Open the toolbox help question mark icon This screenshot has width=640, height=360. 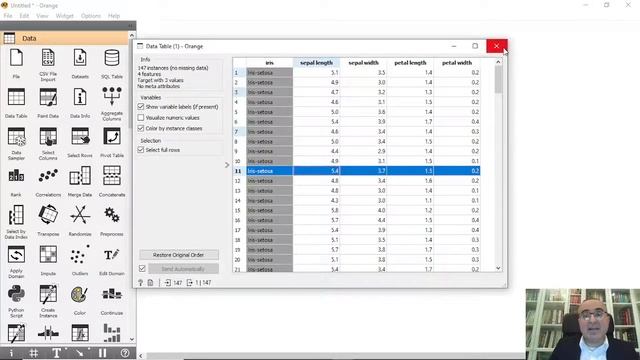(125, 353)
